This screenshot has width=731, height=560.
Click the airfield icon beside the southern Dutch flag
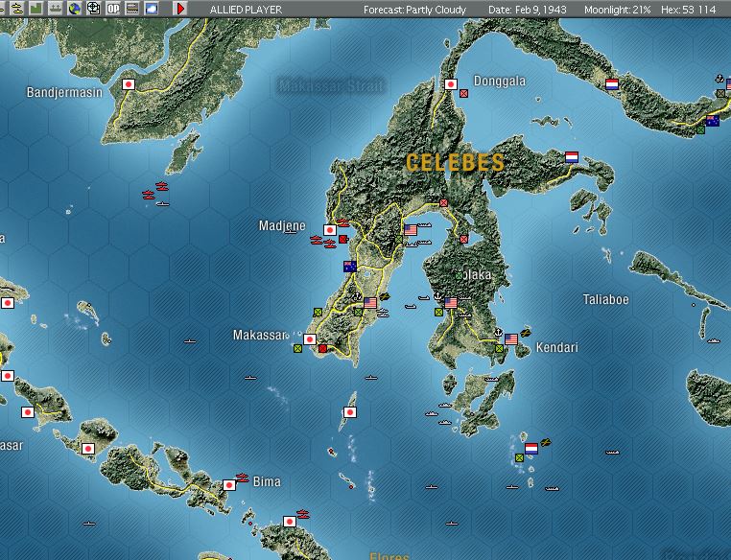click(x=546, y=442)
